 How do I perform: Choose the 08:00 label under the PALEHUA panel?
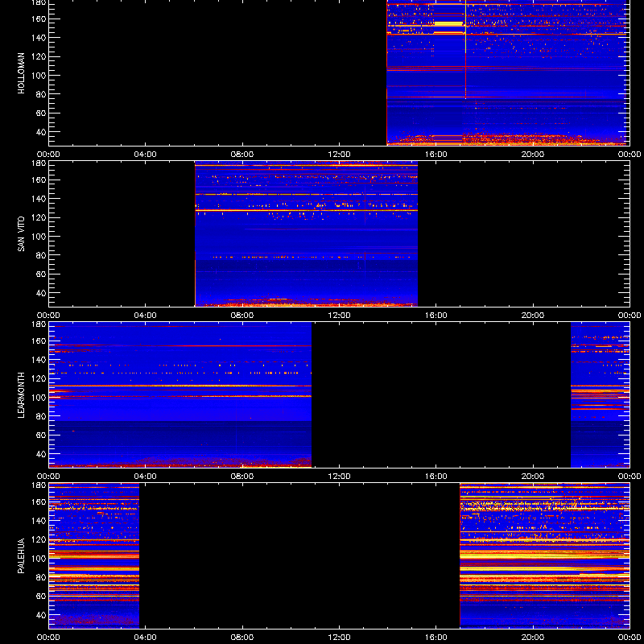point(242,638)
